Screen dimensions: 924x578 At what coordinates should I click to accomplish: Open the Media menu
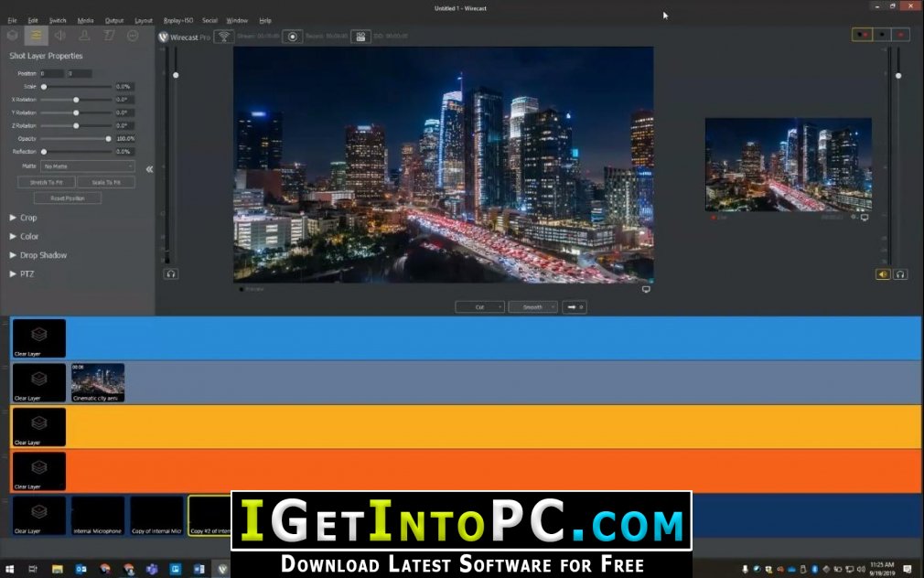(x=85, y=21)
